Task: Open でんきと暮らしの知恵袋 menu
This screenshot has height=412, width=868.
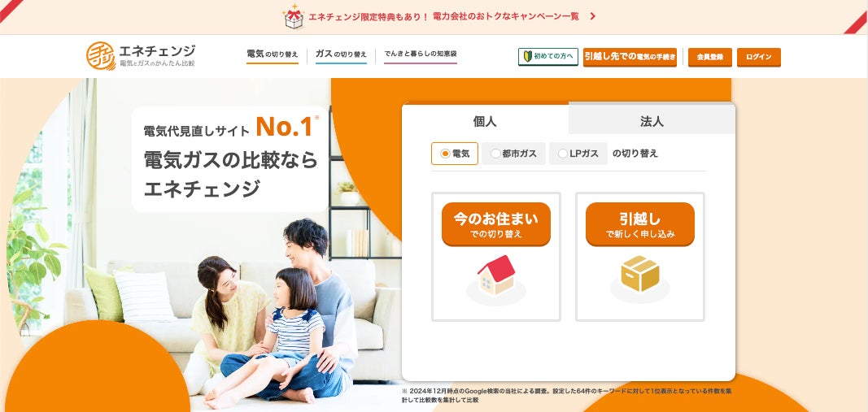Action: pyautogui.click(x=421, y=54)
